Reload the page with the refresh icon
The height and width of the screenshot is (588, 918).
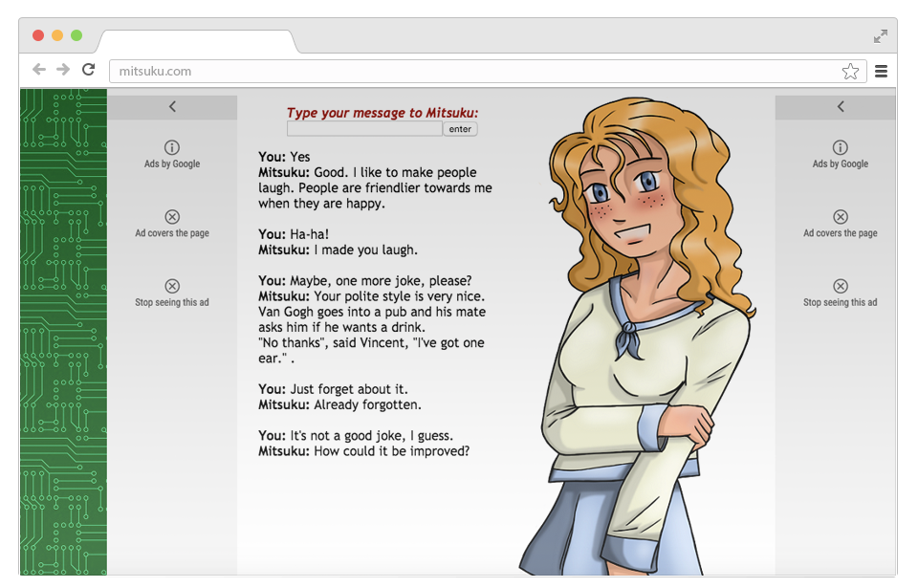(88, 70)
